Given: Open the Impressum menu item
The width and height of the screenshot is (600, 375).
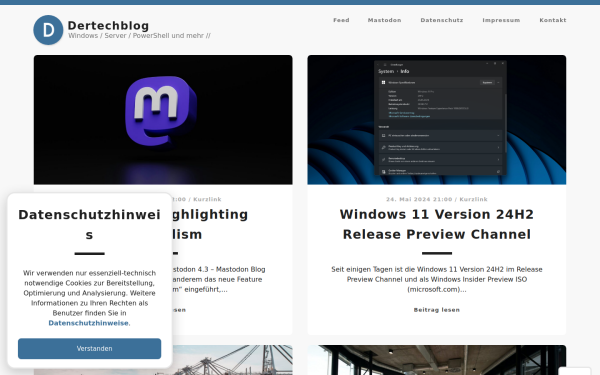Looking at the screenshot, I should pos(501,20).
